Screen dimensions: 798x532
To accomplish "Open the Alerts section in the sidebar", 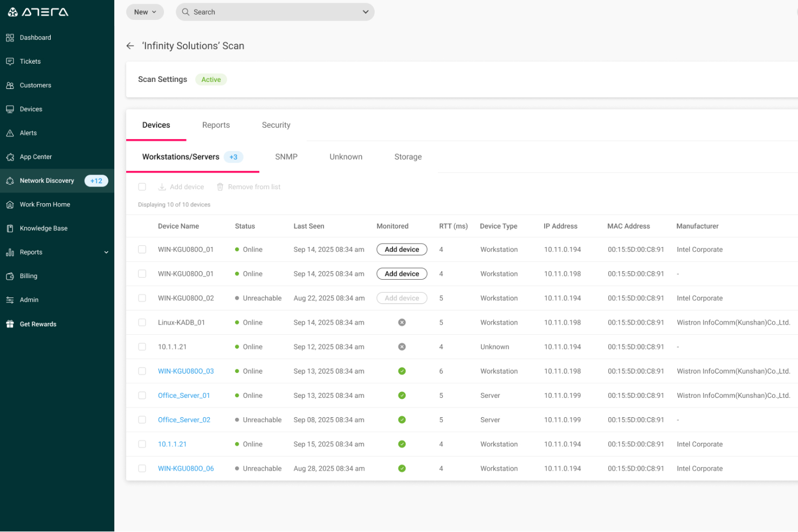I will (28, 133).
